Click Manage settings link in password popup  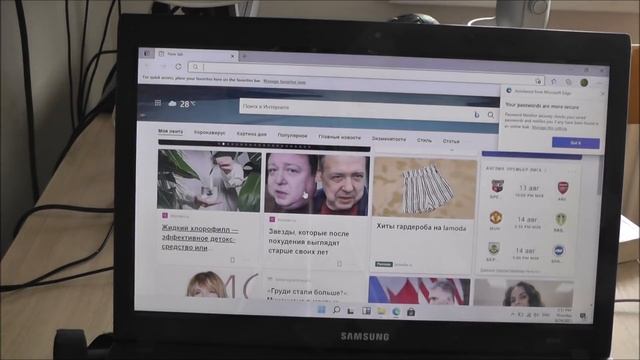click(549, 128)
